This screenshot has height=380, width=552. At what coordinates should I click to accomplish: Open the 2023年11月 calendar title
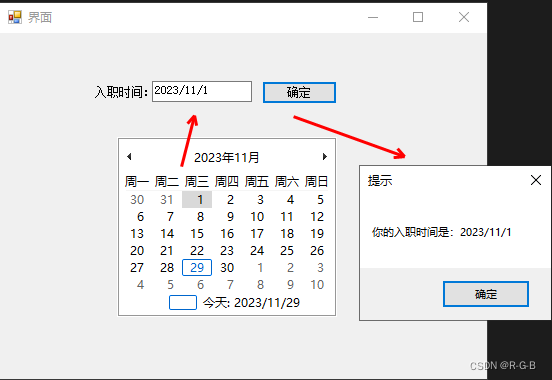[227, 157]
